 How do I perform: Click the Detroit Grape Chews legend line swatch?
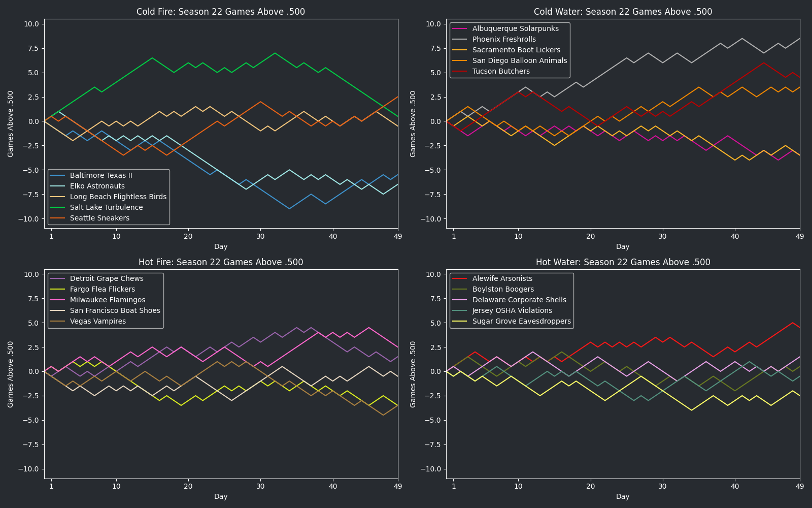[x=58, y=278]
